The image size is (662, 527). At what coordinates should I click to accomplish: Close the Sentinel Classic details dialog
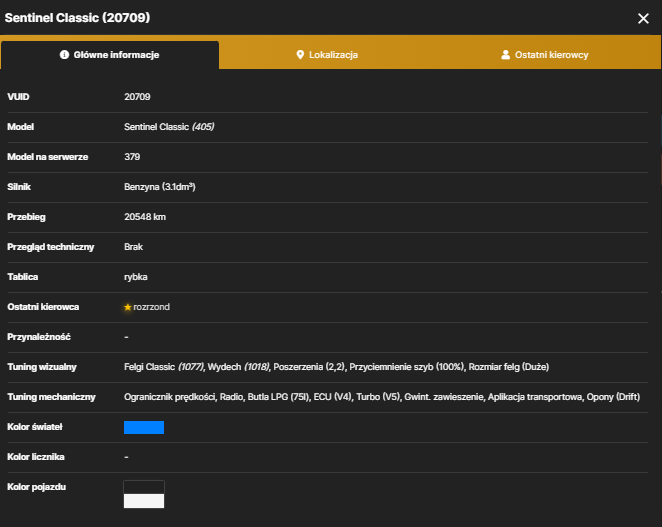(x=643, y=18)
